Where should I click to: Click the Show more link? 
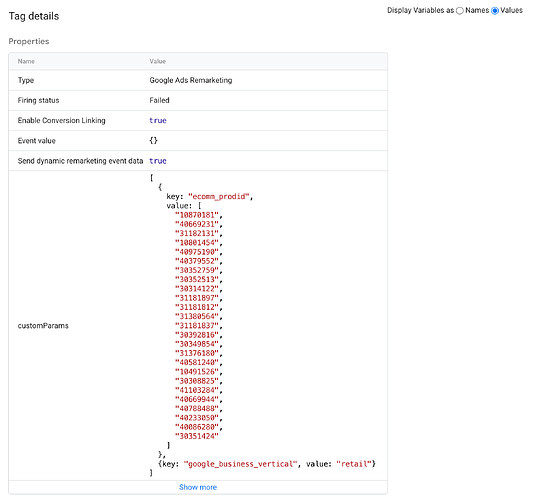coord(198,487)
